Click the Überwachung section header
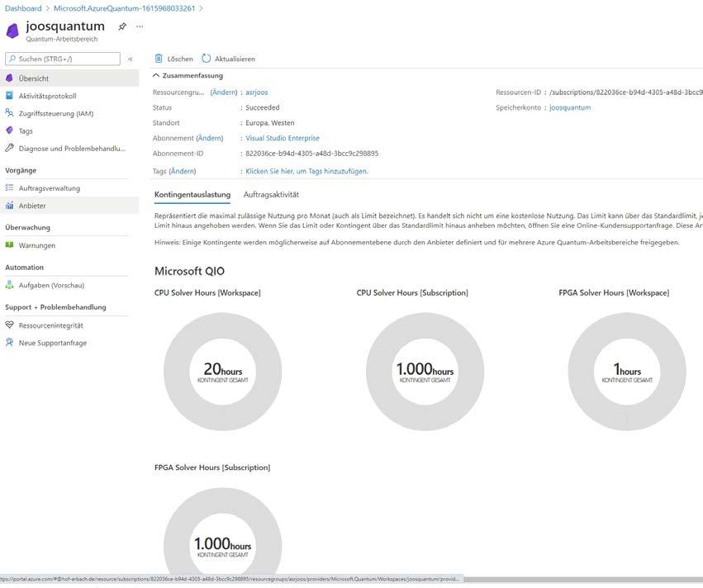This screenshot has height=588, width=703. coord(27,227)
